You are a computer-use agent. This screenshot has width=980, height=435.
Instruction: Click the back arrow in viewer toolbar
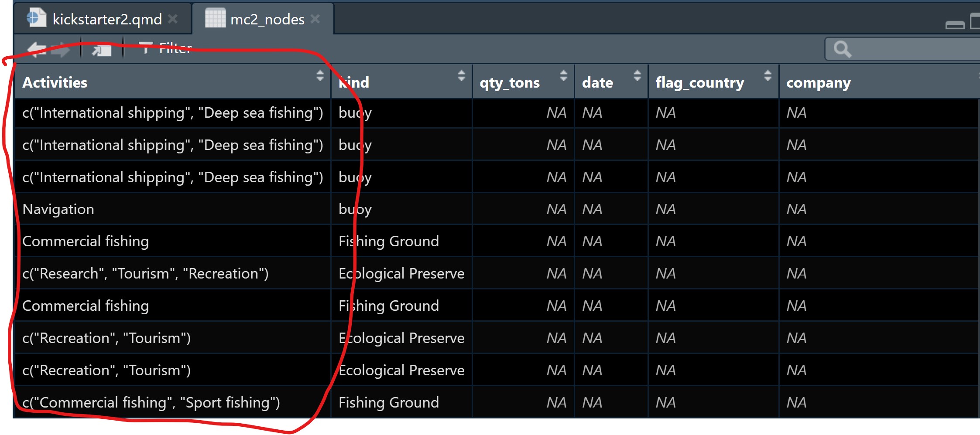click(36, 49)
